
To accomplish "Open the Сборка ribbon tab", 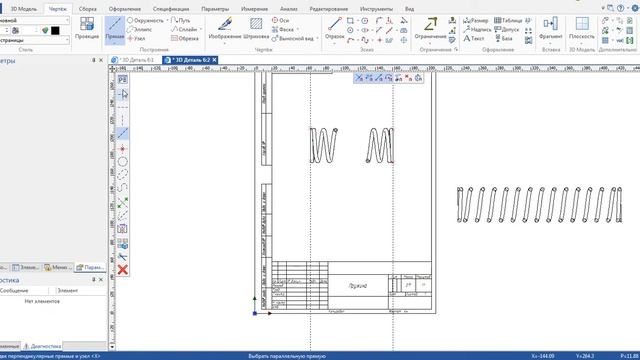I will (88, 9).
